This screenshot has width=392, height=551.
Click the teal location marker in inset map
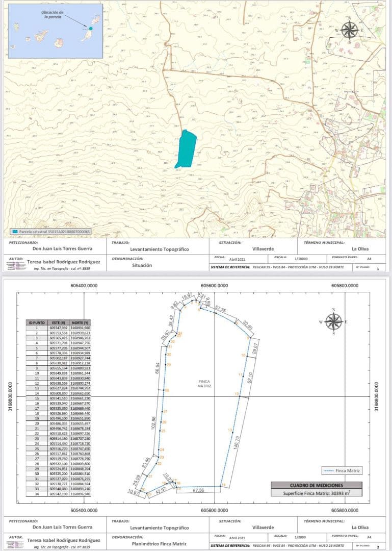pos(91,29)
